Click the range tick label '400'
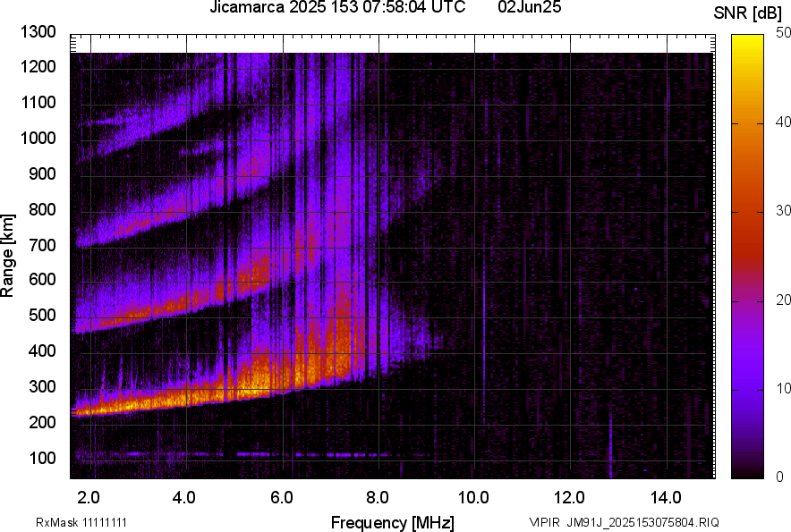The height and width of the screenshot is (532, 791). pos(42,350)
